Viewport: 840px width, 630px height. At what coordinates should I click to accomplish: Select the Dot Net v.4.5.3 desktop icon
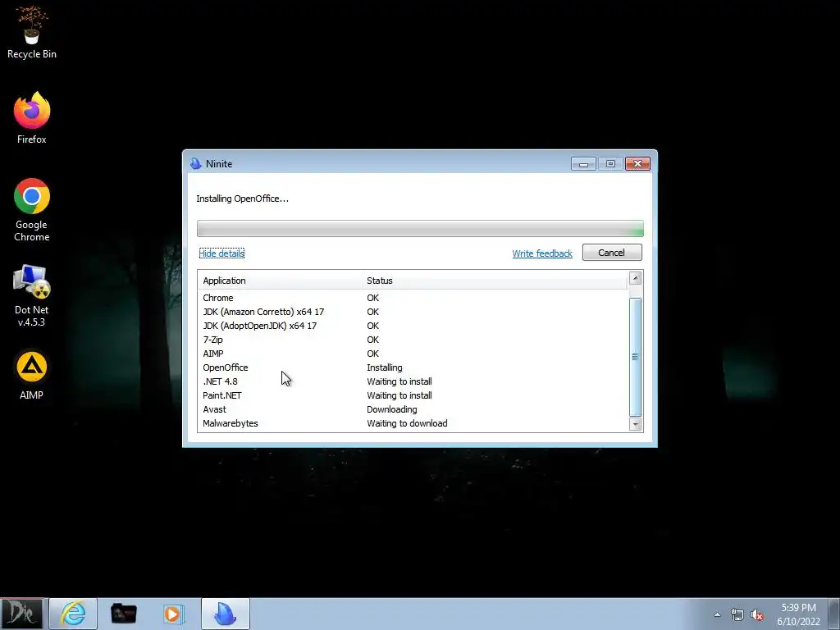[x=32, y=295]
